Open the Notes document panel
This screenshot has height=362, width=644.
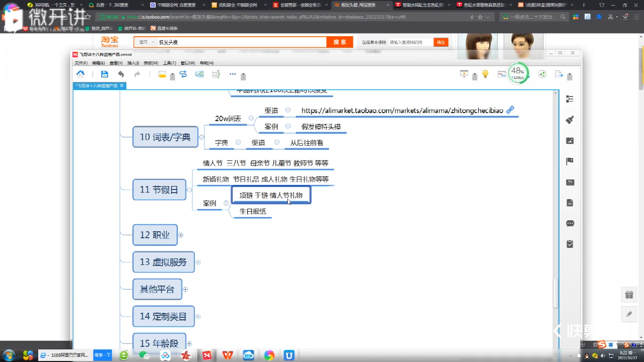click(570, 203)
